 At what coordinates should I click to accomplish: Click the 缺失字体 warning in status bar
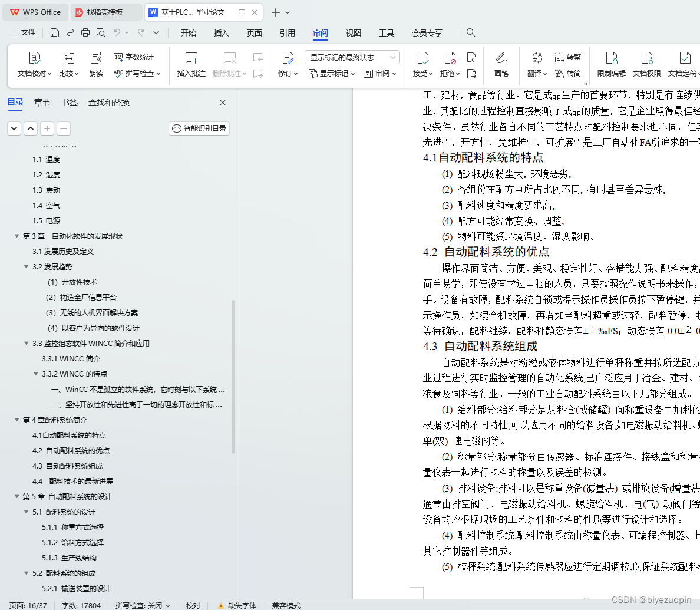point(237,605)
